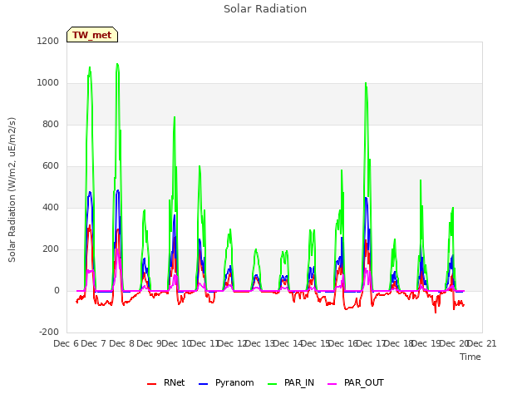
Task: Click the red RNet legend swatch
Action: tap(151, 384)
